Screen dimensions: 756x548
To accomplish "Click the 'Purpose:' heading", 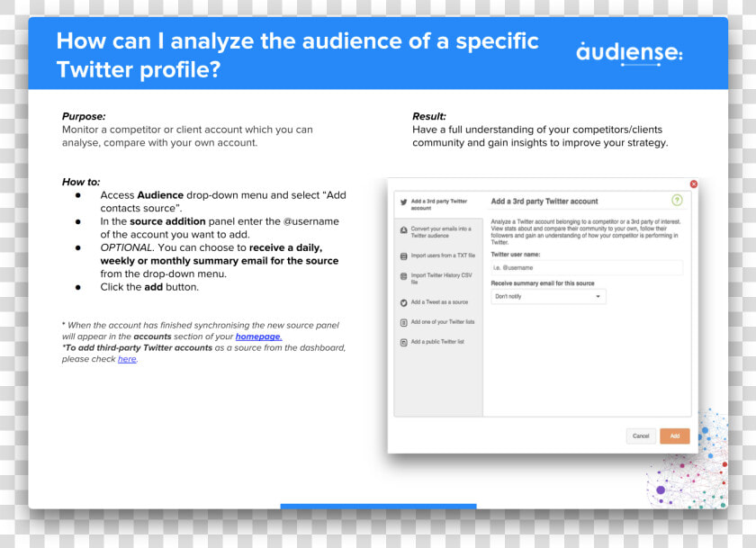I will (x=84, y=116).
